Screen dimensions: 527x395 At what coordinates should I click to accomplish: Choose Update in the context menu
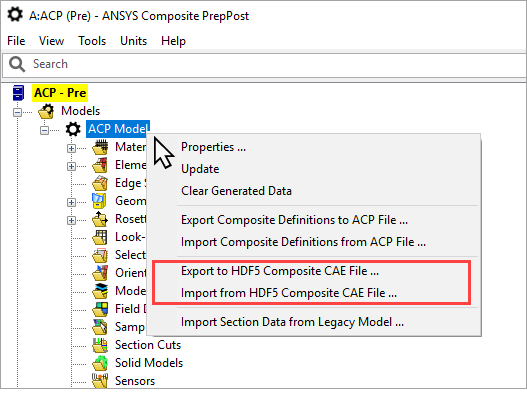click(x=200, y=169)
